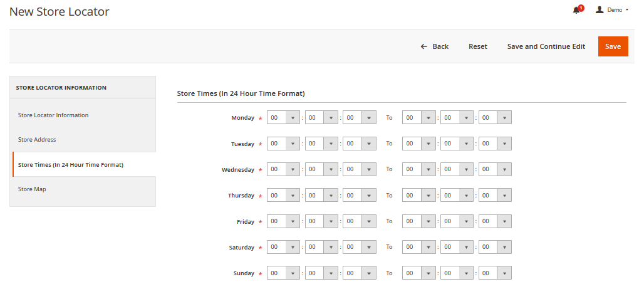Click the Demo user account icon
The width and height of the screenshot is (644, 289).
pos(600,10)
